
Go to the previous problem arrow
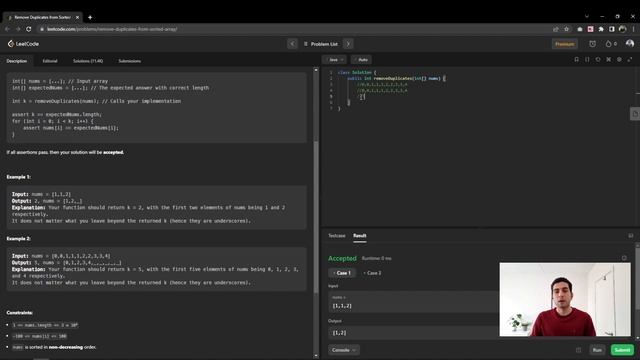pos(292,44)
